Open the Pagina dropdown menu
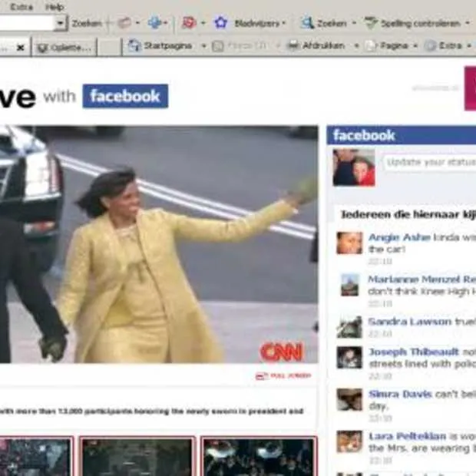The height and width of the screenshot is (476, 476). (x=415, y=46)
